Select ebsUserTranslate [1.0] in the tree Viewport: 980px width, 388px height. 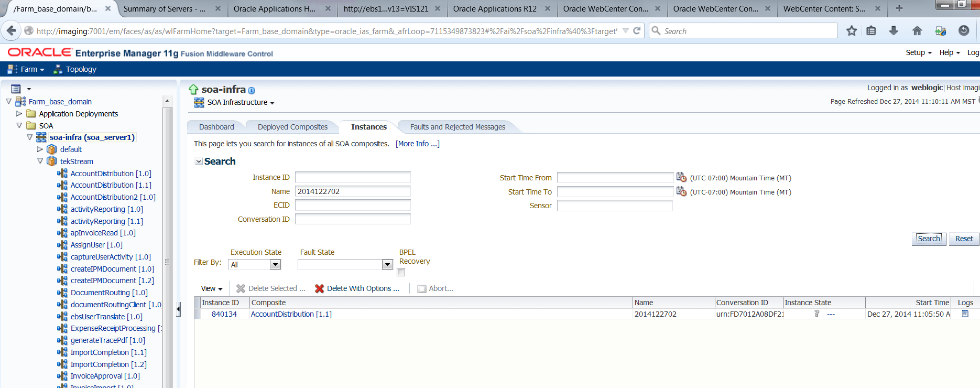click(x=106, y=317)
